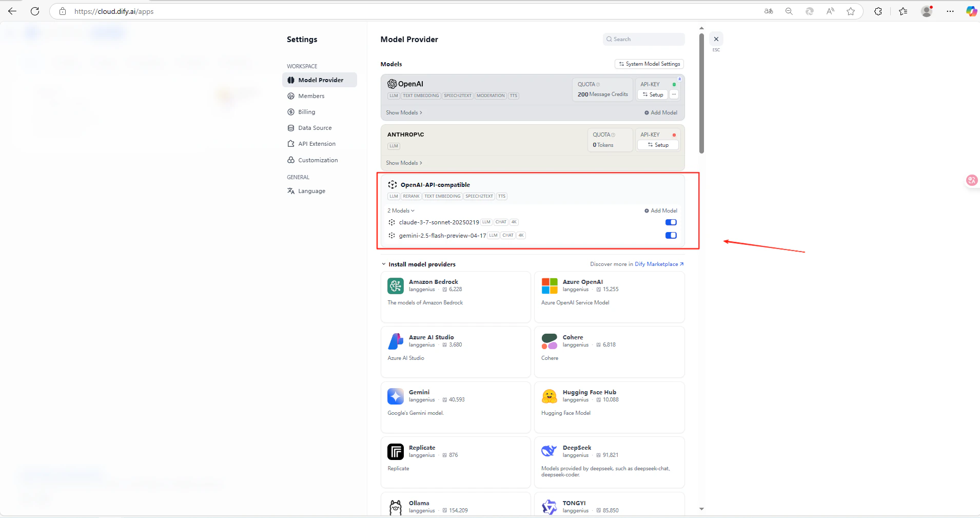This screenshot has width=980, height=518.
Task: Click the Hugging Face Hub provider name
Action: coord(589,392)
